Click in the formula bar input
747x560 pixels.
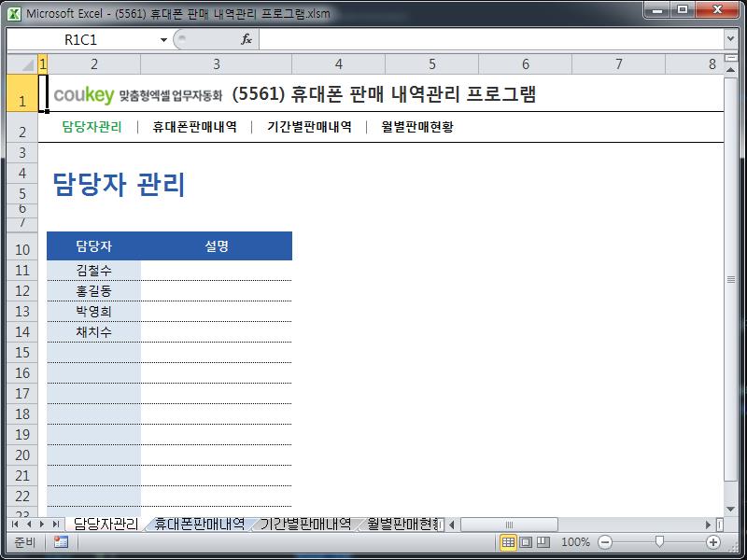point(491,39)
